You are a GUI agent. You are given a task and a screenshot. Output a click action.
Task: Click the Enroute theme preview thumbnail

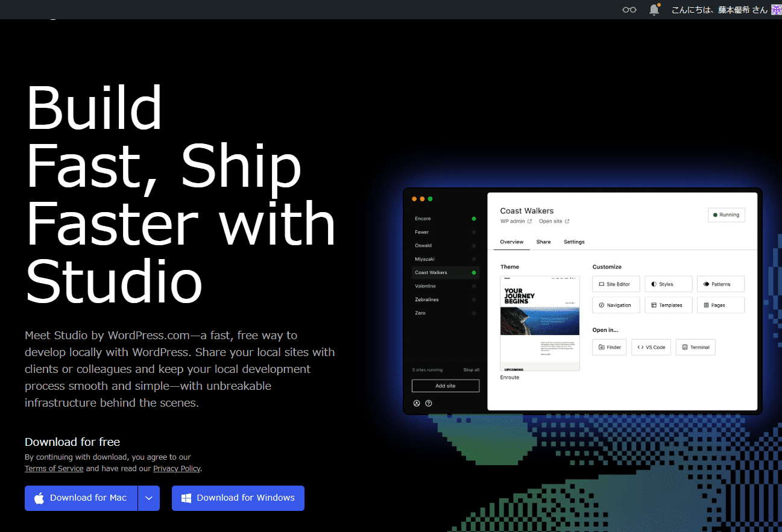coord(540,324)
